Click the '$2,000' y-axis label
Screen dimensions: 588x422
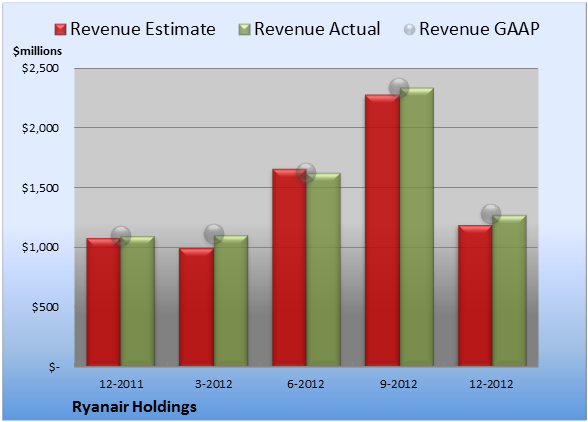(x=40, y=128)
